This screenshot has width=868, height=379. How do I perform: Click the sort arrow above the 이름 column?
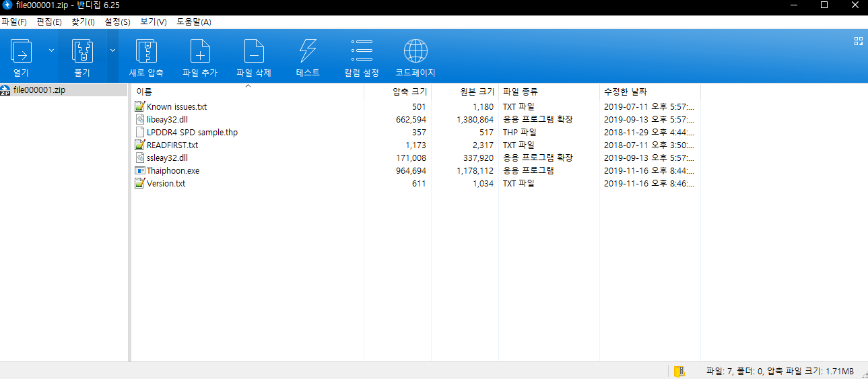[x=248, y=86]
